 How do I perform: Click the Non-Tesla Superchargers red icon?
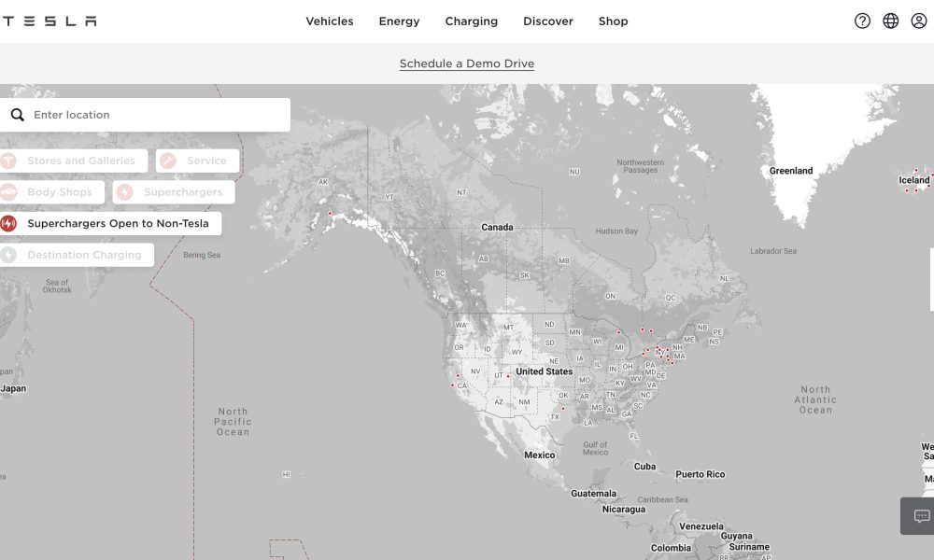[8, 224]
